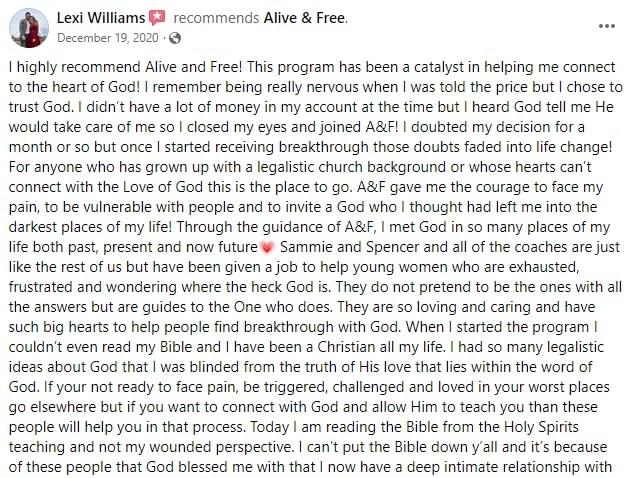Image resolution: width=635 pixels, height=478 pixels.
Task: Click the opening sentence 'I highly recommend Alive and Free!'
Action: [126, 67]
